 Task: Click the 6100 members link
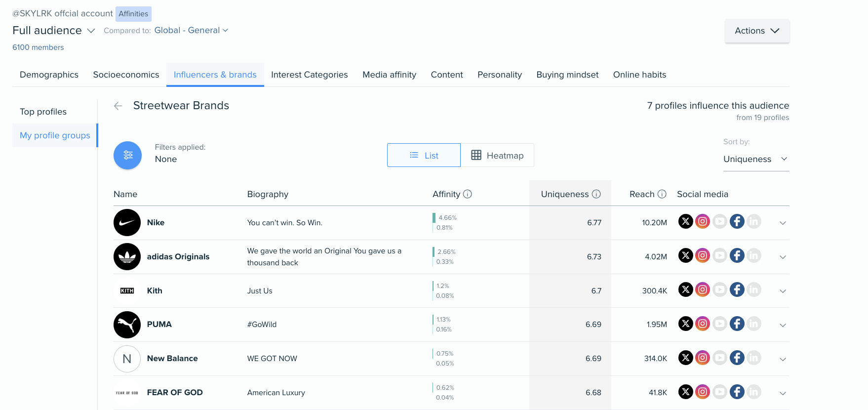38,47
